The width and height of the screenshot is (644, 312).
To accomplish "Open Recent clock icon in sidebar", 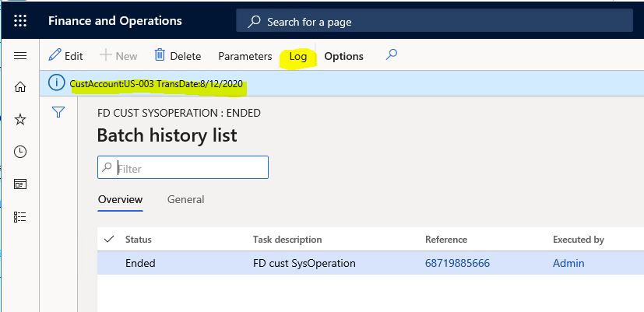I will (x=20, y=152).
